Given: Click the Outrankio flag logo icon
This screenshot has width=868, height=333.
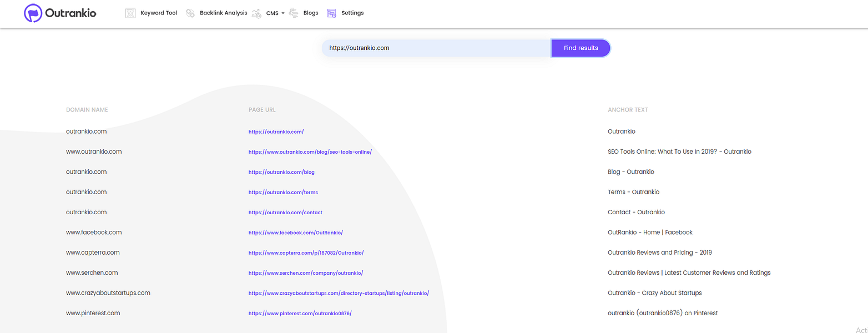Looking at the screenshot, I should [x=33, y=13].
